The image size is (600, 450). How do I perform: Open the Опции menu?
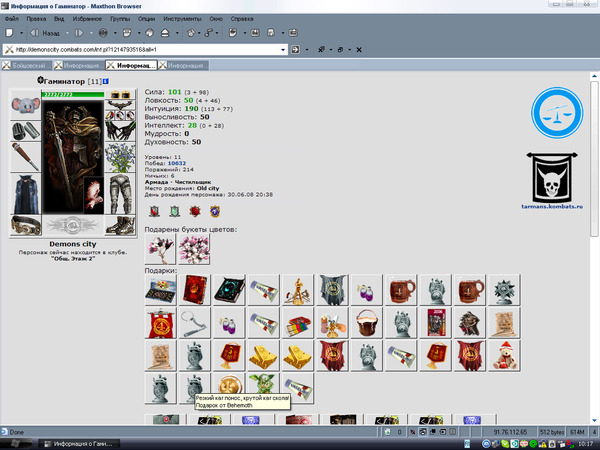point(146,19)
